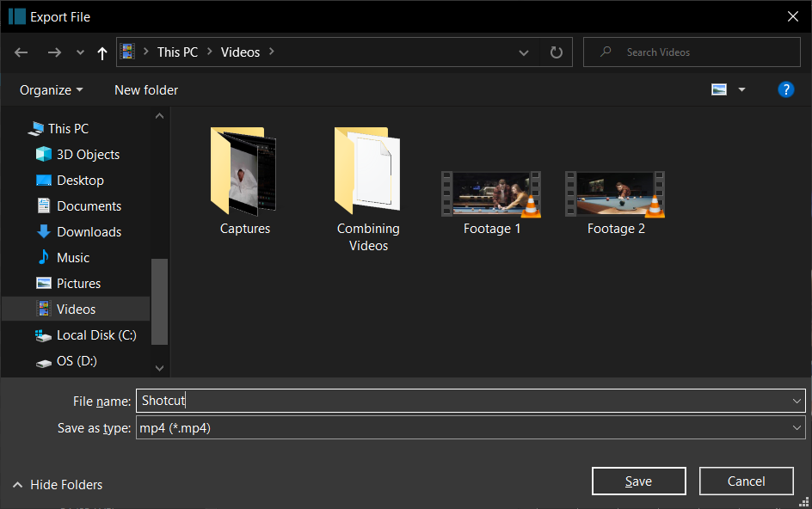Click the Cancel button
Screen dimensions: 812x509
(746, 481)
